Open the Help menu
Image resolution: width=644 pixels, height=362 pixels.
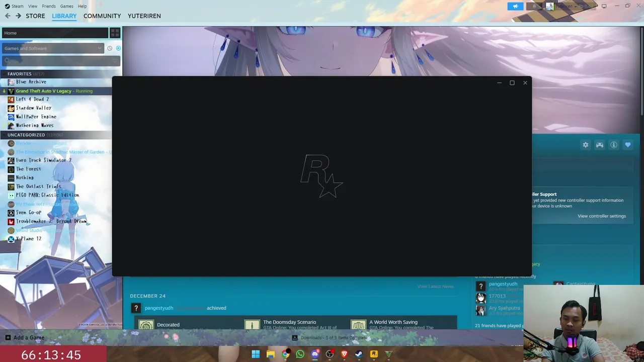click(x=83, y=6)
